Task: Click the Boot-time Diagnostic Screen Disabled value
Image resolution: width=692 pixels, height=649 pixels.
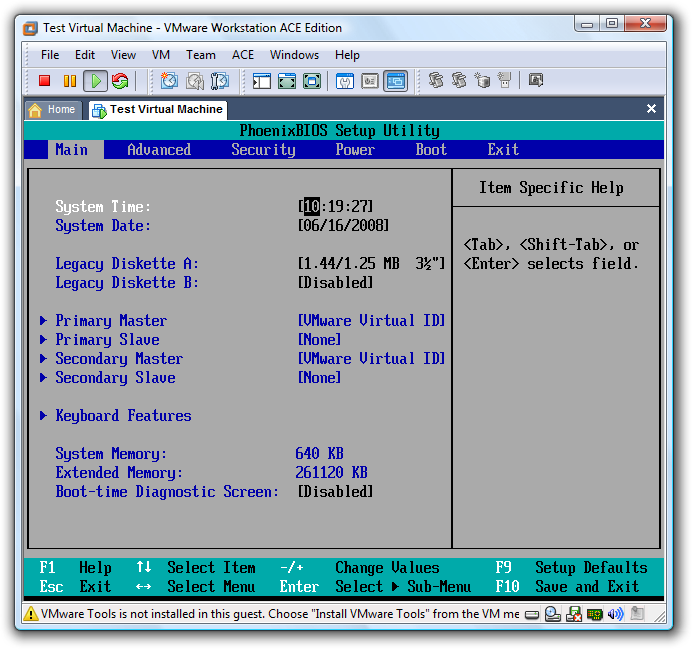Action: click(x=335, y=491)
